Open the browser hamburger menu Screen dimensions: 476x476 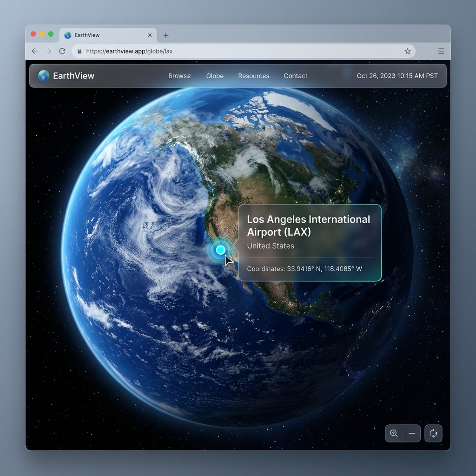click(x=441, y=51)
